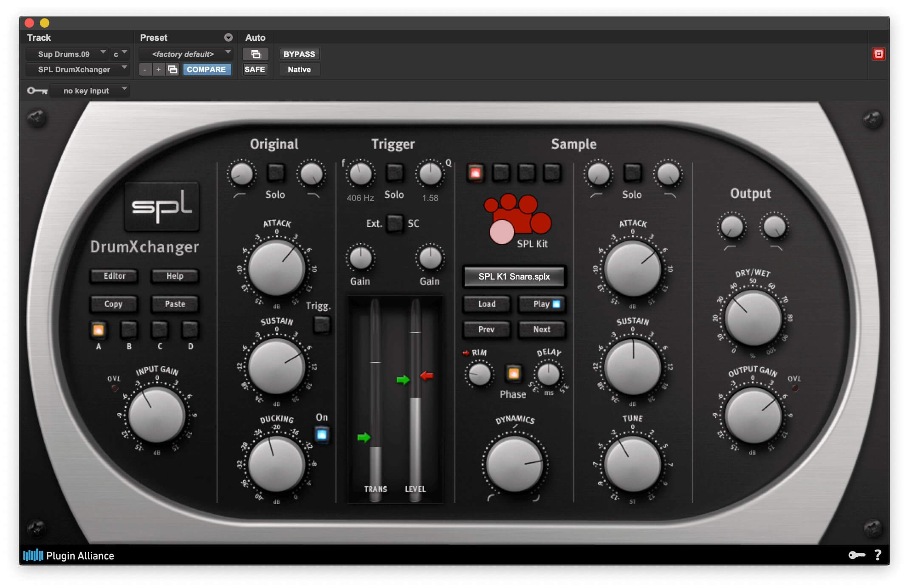
Task: Click the Paste button
Action: pos(175,304)
